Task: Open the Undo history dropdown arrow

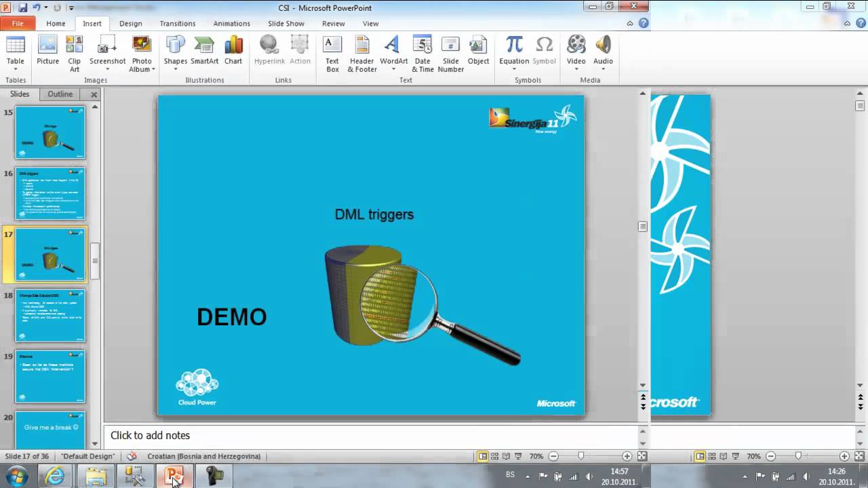Action: pos(45,7)
